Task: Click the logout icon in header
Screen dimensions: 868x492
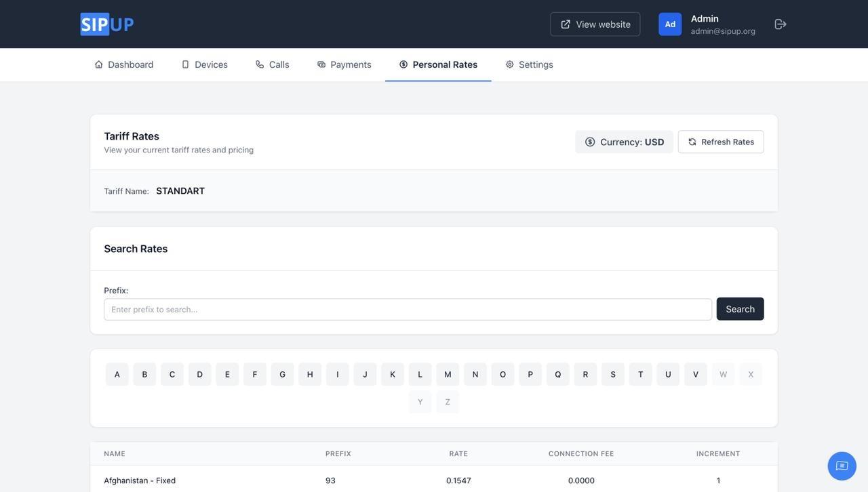Action: click(x=781, y=24)
